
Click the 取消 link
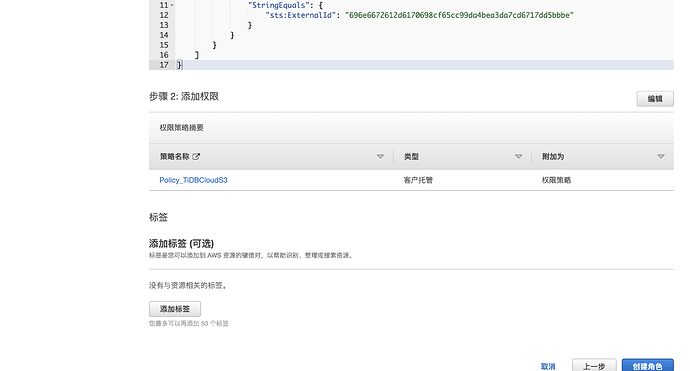click(548, 366)
